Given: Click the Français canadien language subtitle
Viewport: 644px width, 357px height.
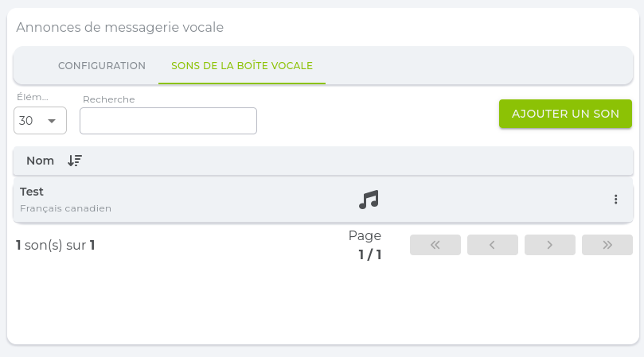Looking at the screenshot, I should pos(65,208).
